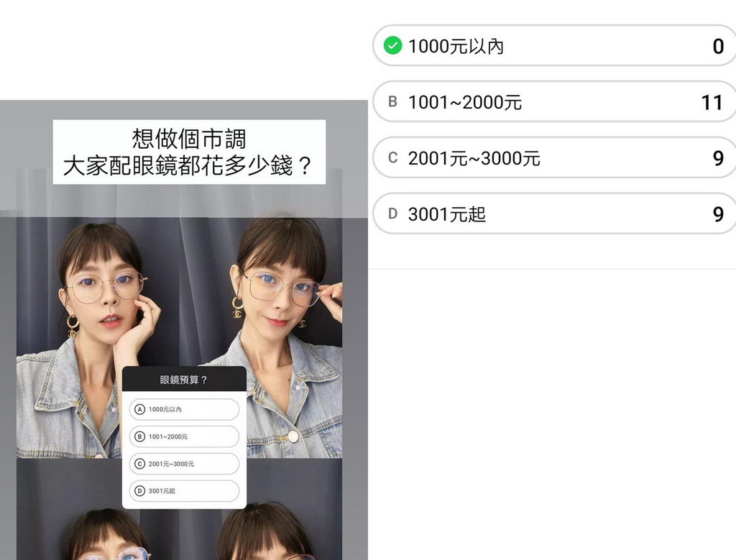Click the 想做個市調 caption box
This screenshot has height=560, width=736.
(x=189, y=152)
